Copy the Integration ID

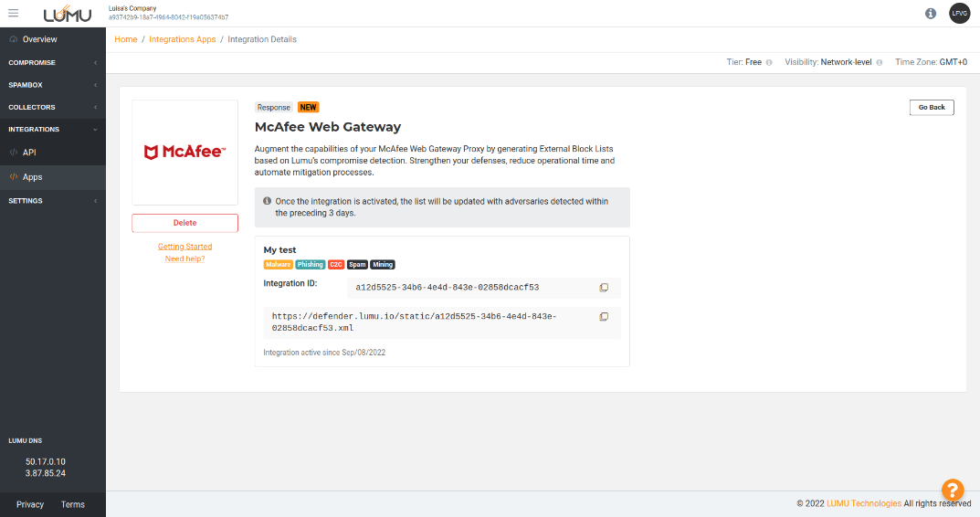604,288
